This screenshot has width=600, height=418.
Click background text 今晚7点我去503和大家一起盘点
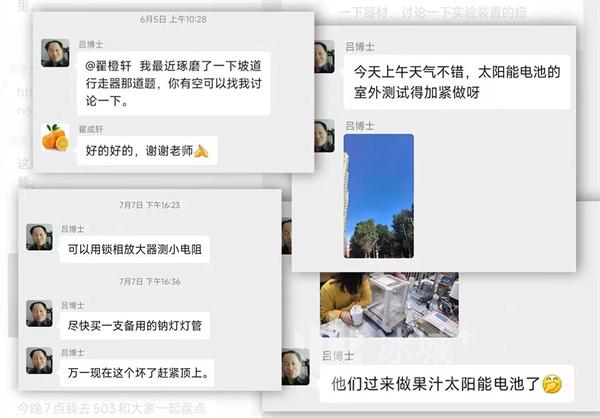tap(112, 408)
